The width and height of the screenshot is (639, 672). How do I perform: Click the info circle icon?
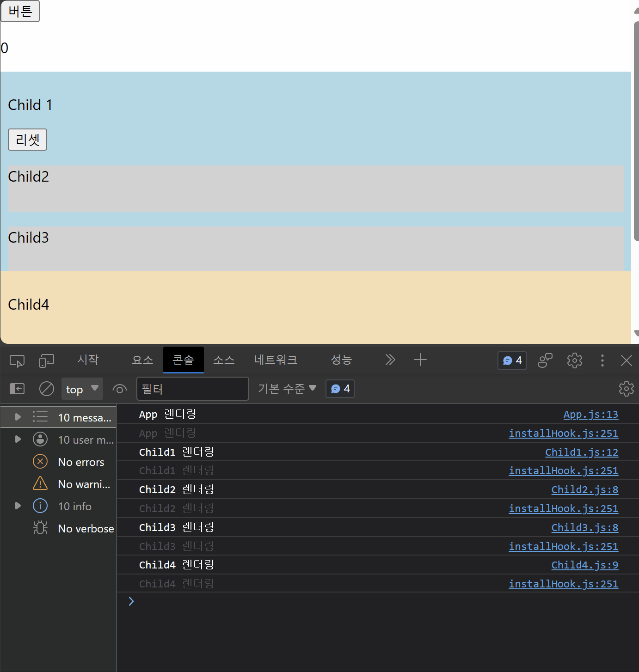(x=40, y=506)
